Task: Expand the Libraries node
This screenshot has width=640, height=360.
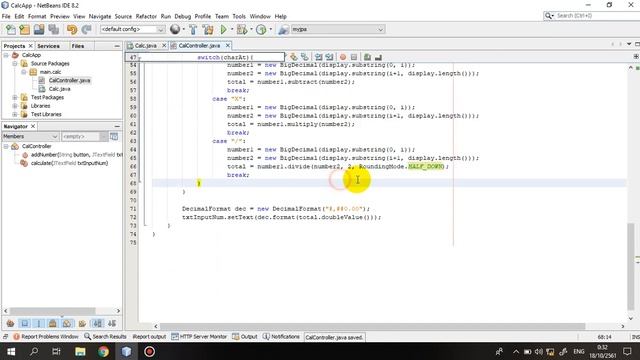Action: click(15, 106)
